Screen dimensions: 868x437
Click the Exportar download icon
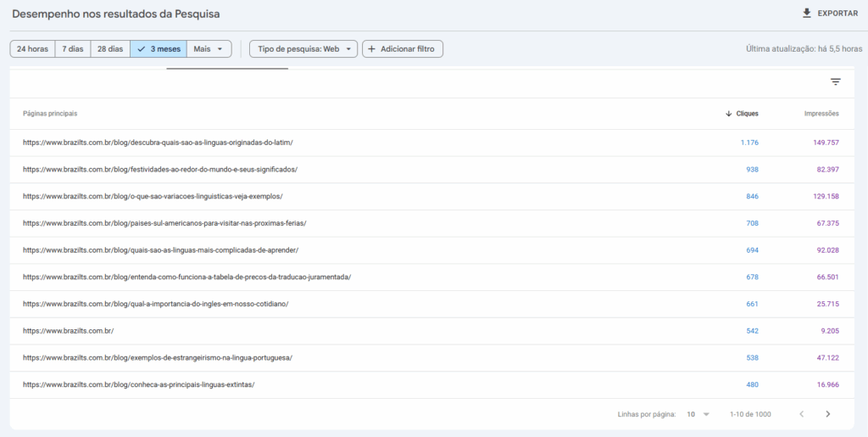[806, 14]
